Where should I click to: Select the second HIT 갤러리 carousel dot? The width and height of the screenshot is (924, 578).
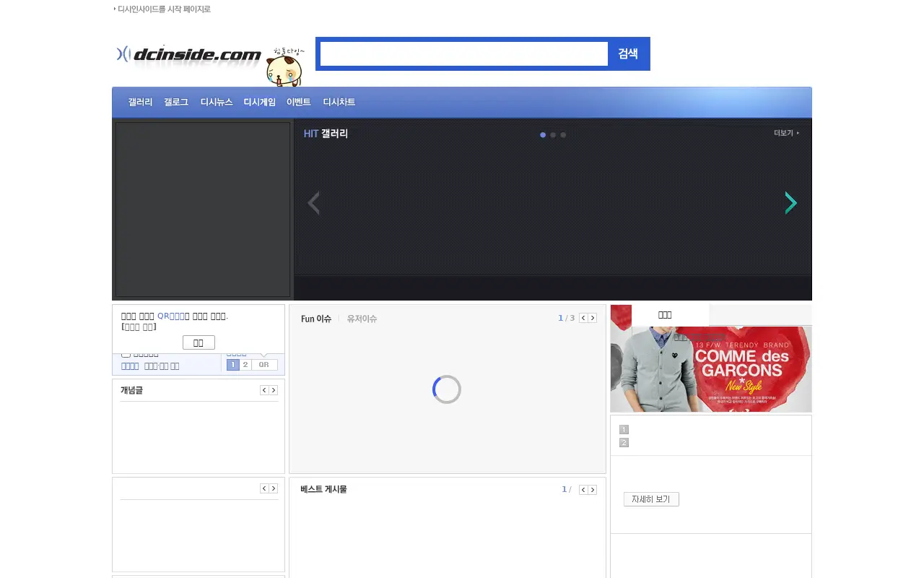[x=553, y=135]
